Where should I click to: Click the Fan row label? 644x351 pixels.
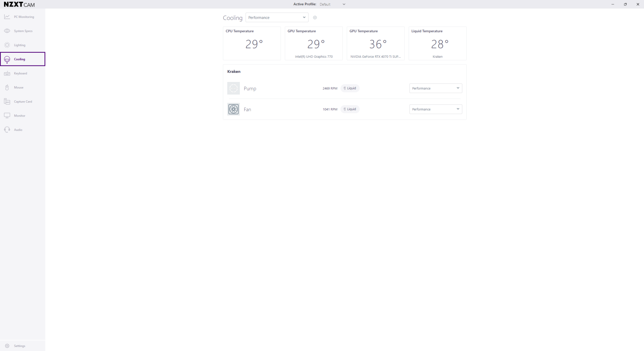(x=248, y=109)
